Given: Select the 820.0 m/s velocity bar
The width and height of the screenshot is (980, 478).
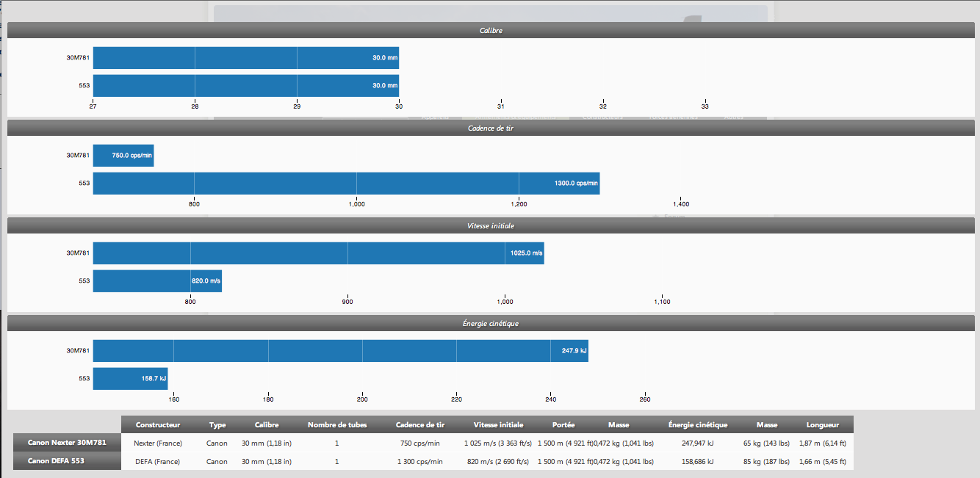Looking at the screenshot, I should (x=157, y=281).
